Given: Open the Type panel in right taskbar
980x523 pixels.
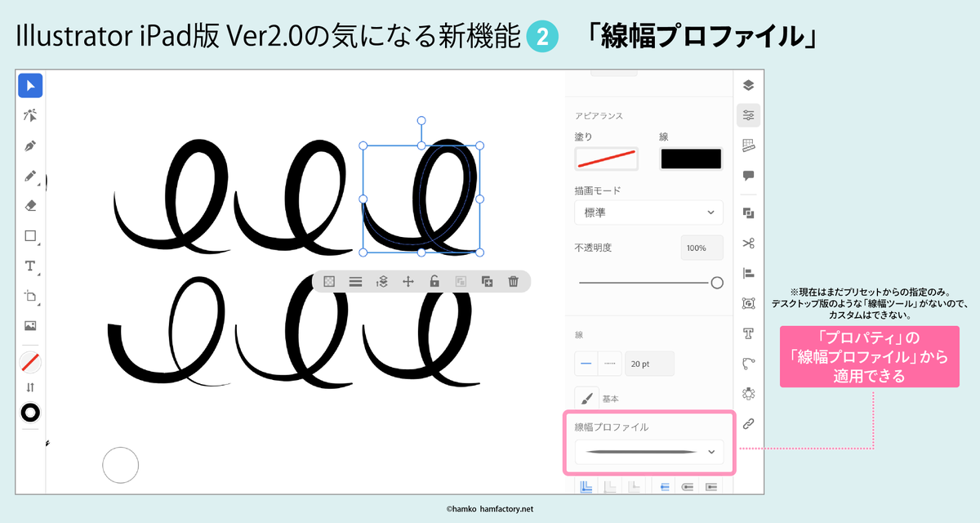Looking at the screenshot, I should tap(749, 333).
